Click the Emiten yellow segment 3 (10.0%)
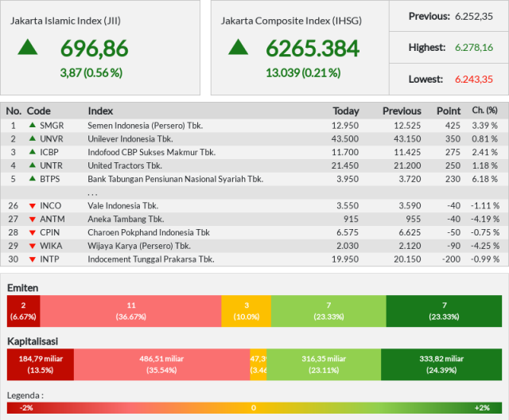The height and width of the screenshot is (420, 509). click(x=246, y=311)
